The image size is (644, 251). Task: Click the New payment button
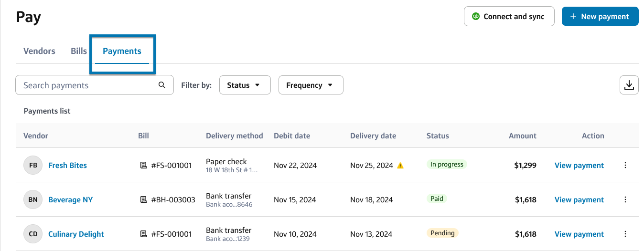point(600,16)
